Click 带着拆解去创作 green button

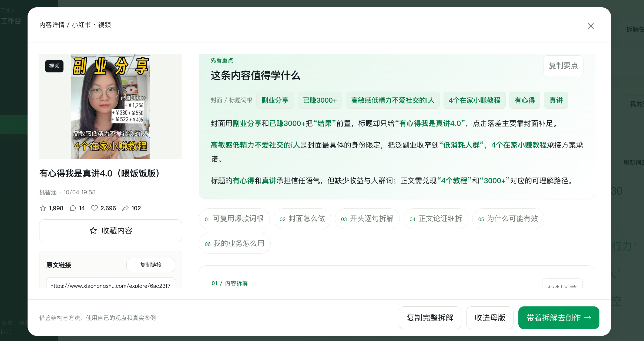click(x=559, y=318)
